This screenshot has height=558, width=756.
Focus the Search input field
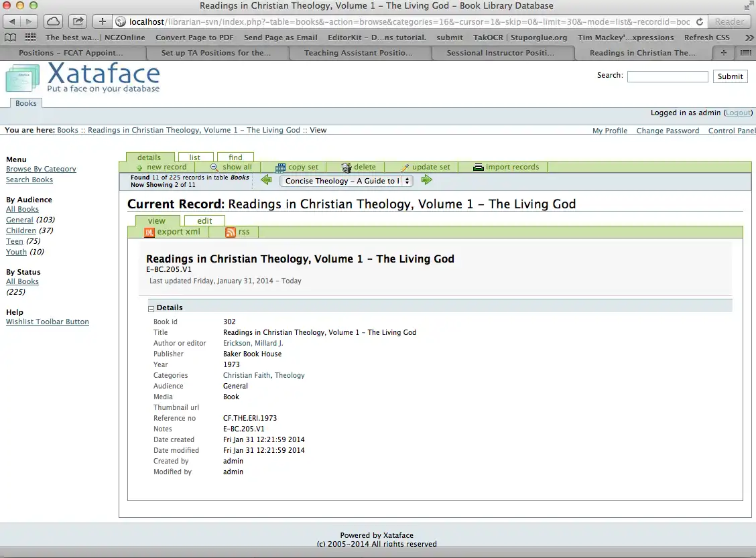click(x=668, y=76)
